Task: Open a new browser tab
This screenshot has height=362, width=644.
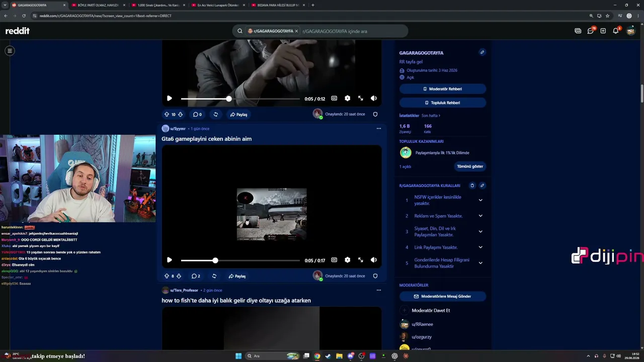Action: [x=313, y=5]
